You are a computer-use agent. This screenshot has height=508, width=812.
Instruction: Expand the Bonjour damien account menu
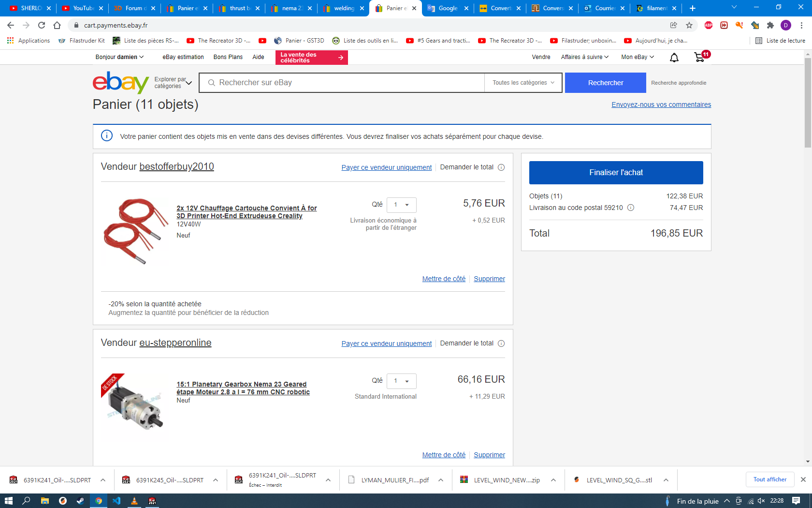[119, 57]
